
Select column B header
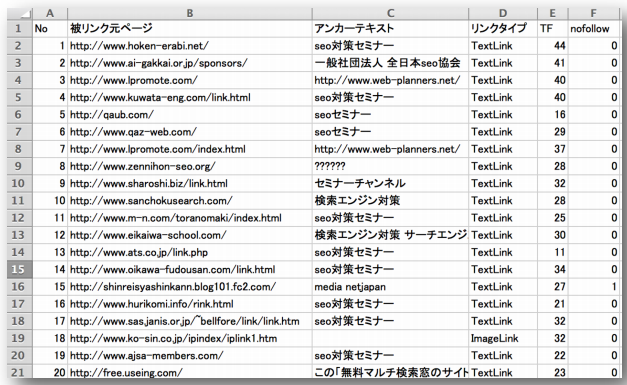point(190,14)
